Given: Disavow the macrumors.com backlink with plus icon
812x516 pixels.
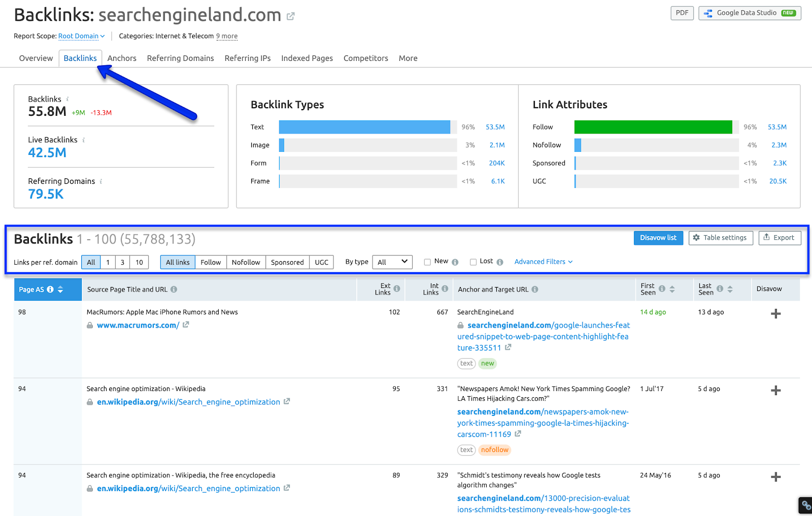Looking at the screenshot, I should 775,314.
